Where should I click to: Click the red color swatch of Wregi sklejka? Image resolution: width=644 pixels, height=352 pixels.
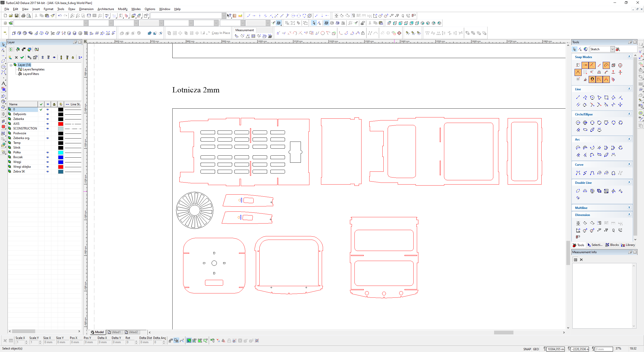[x=61, y=167]
